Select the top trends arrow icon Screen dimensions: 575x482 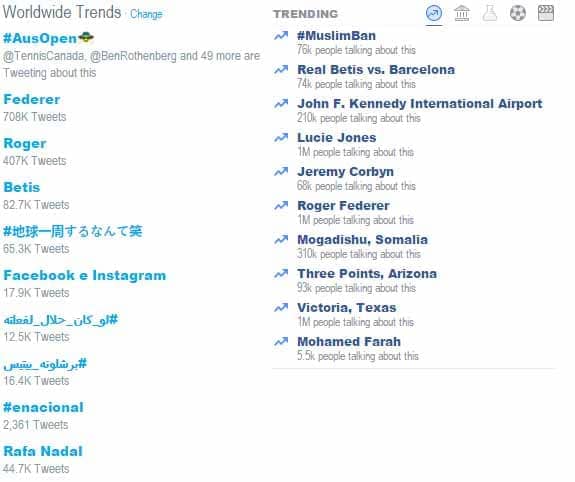pyautogui.click(x=433, y=14)
